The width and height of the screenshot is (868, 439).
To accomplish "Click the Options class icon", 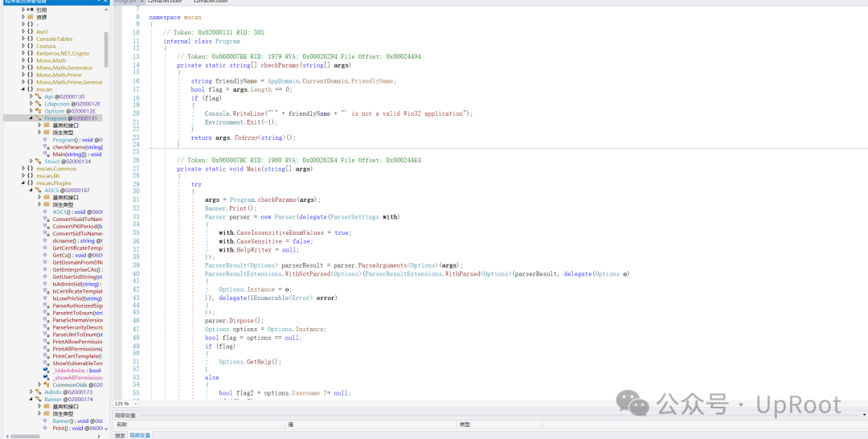I will pos(39,111).
